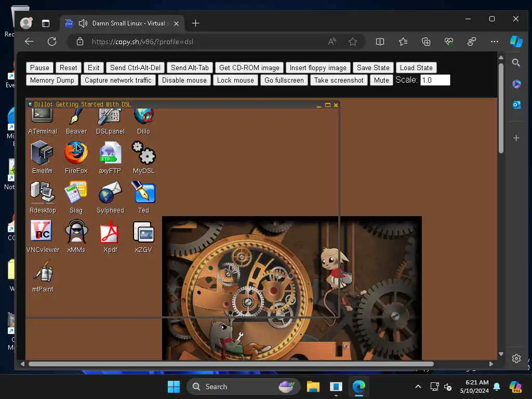Screen dimensions: 532x399
Task: Open Outlook in Edge sidebar
Action: click(516, 105)
